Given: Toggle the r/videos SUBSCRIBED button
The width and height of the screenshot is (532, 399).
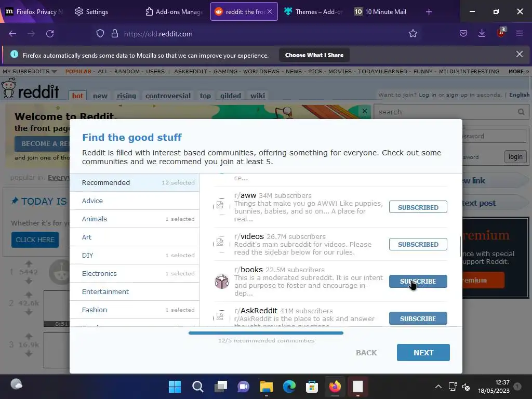Looking at the screenshot, I should [418, 244].
